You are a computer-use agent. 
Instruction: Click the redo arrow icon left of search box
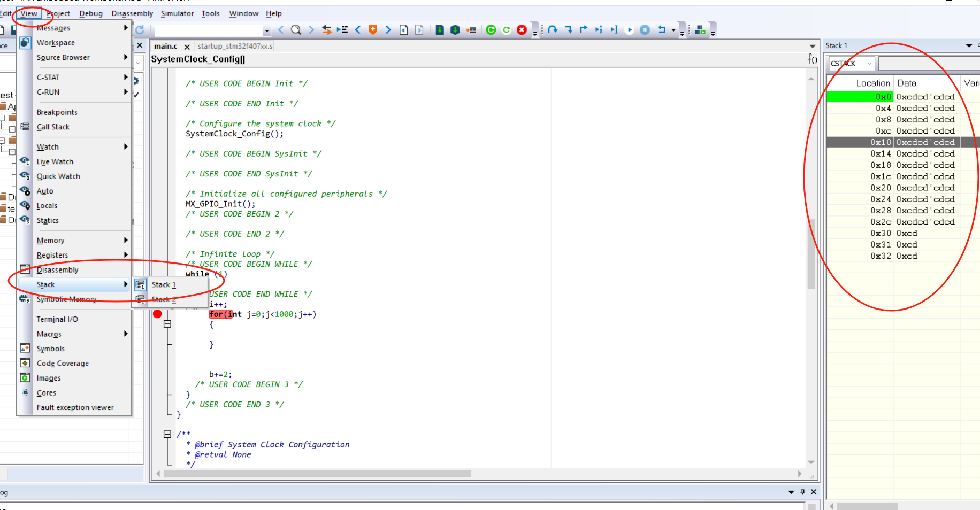(140, 30)
